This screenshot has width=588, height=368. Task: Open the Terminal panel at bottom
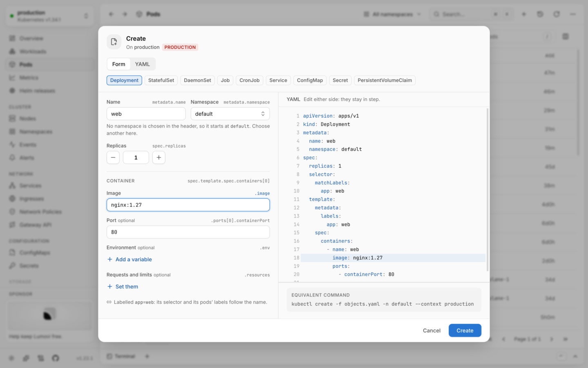coord(121,357)
